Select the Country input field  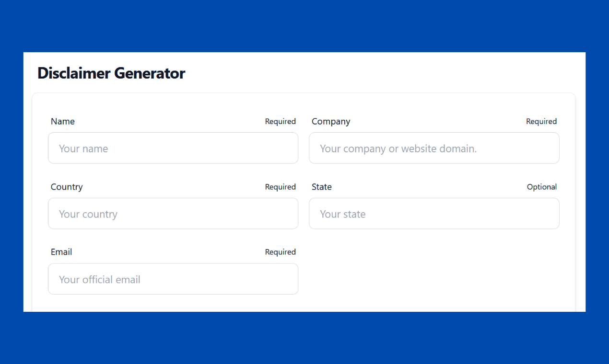(x=173, y=214)
